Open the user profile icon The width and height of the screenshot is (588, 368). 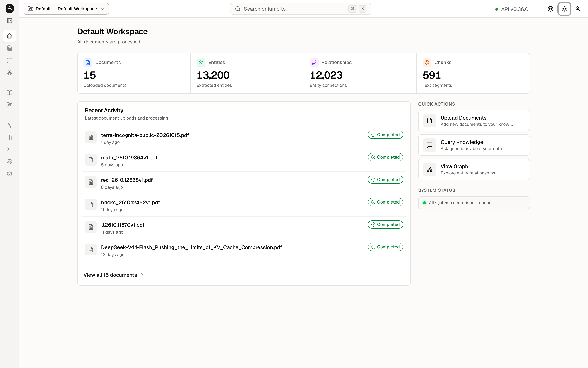[578, 9]
